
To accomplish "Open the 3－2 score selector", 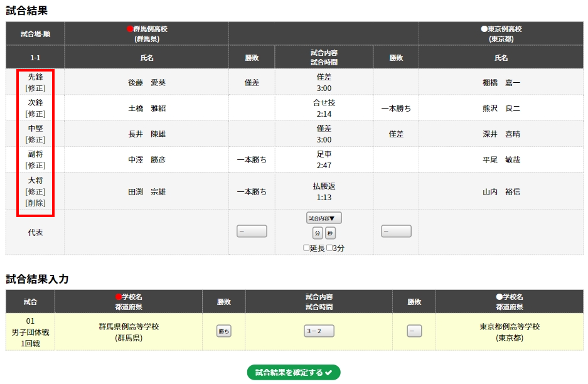I will pyautogui.click(x=319, y=331).
